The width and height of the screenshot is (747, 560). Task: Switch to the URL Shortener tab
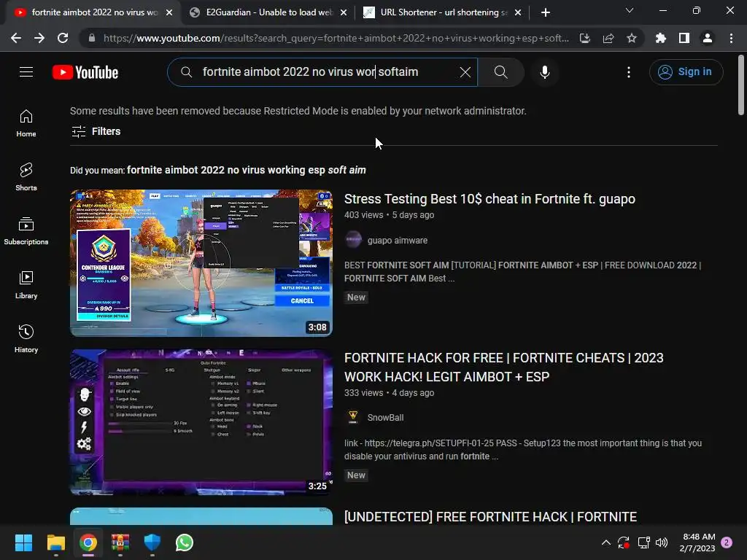(443, 12)
